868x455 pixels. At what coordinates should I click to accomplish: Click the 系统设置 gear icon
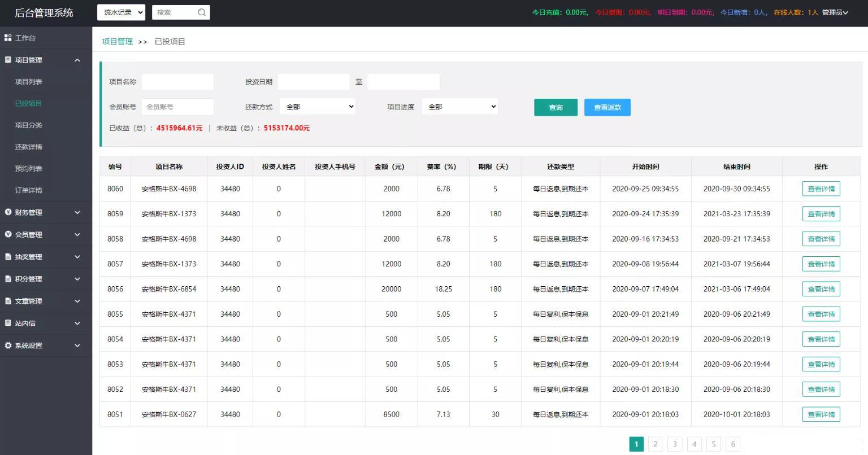click(x=8, y=345)
